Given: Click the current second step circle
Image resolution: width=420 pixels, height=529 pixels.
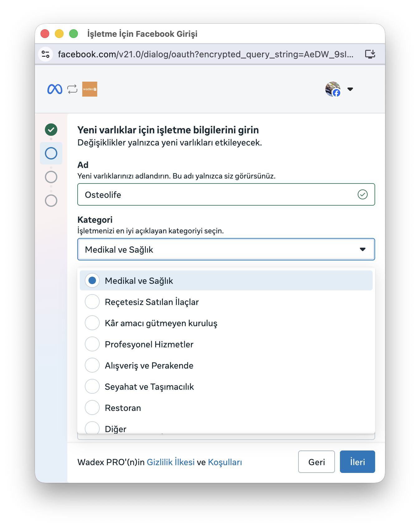Looking at the screenshot, I should click(51, 153).
